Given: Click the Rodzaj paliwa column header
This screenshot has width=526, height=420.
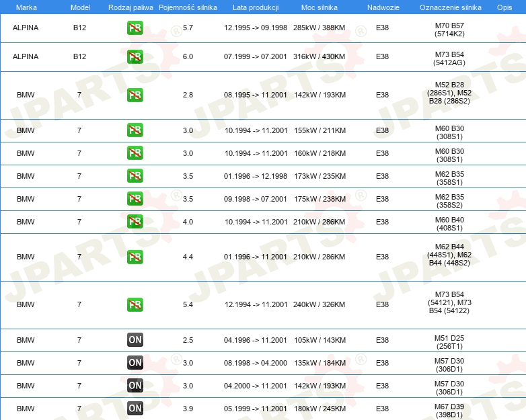Looking at the screenshot, I should point(130,7).
